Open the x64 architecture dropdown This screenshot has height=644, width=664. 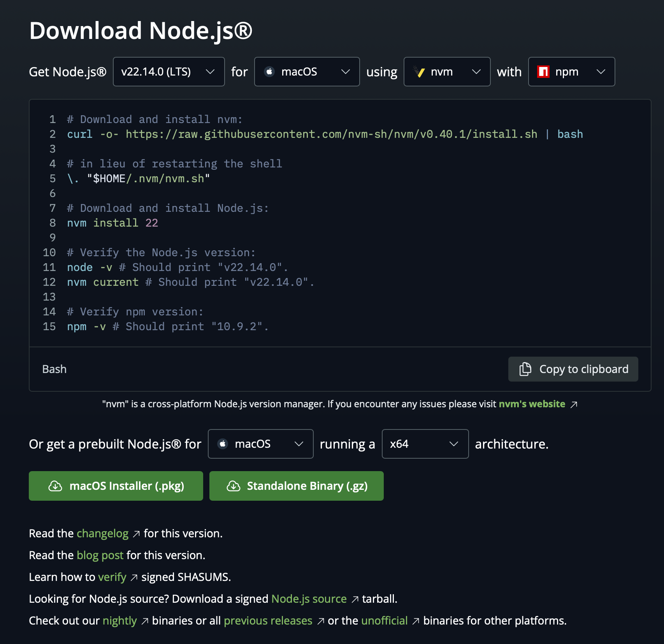(x=425, y=444)
